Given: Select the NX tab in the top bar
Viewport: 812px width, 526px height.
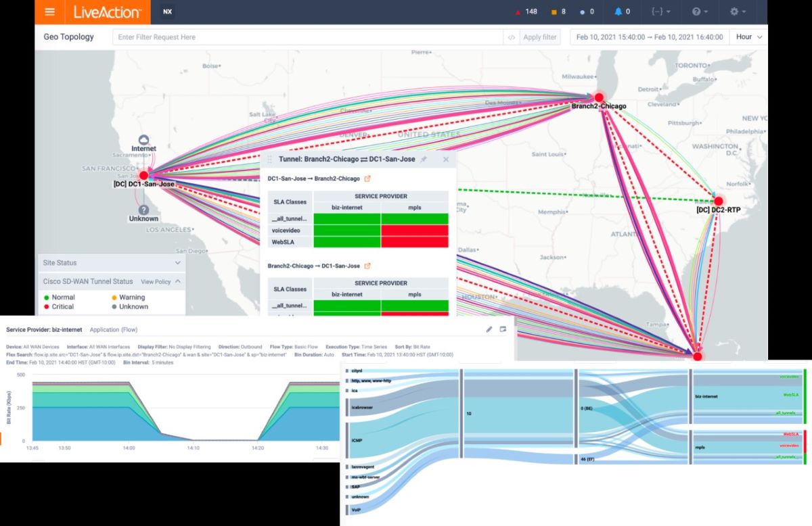Looking at the screenshot, I should (x=166, y=11).
